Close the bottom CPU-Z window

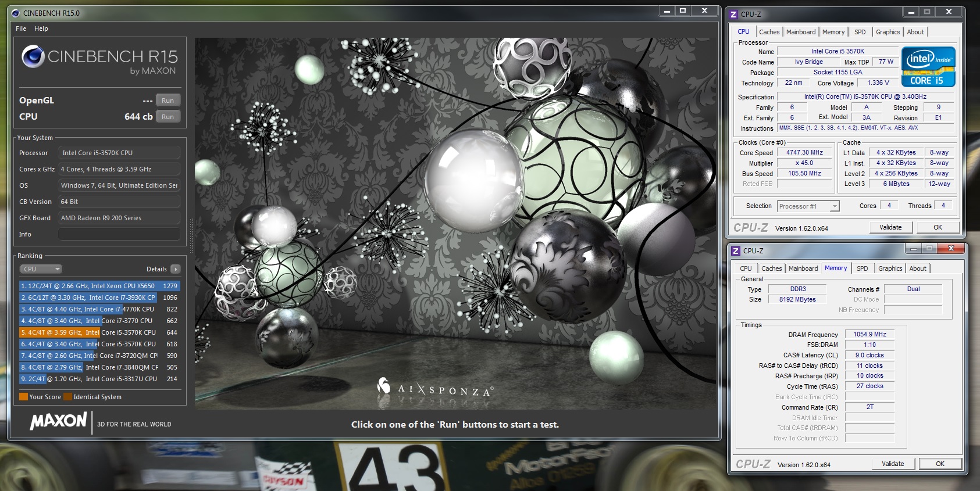[951, 249]
